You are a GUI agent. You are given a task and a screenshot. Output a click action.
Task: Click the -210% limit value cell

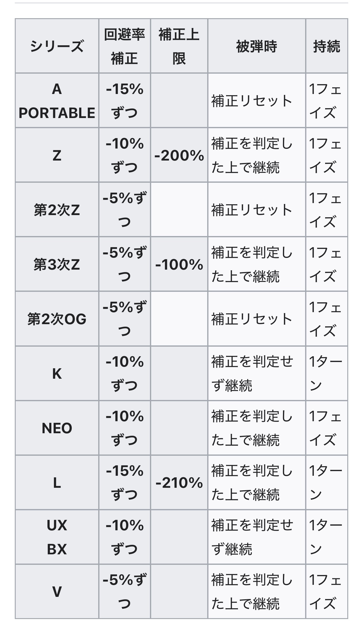[179, 483]
